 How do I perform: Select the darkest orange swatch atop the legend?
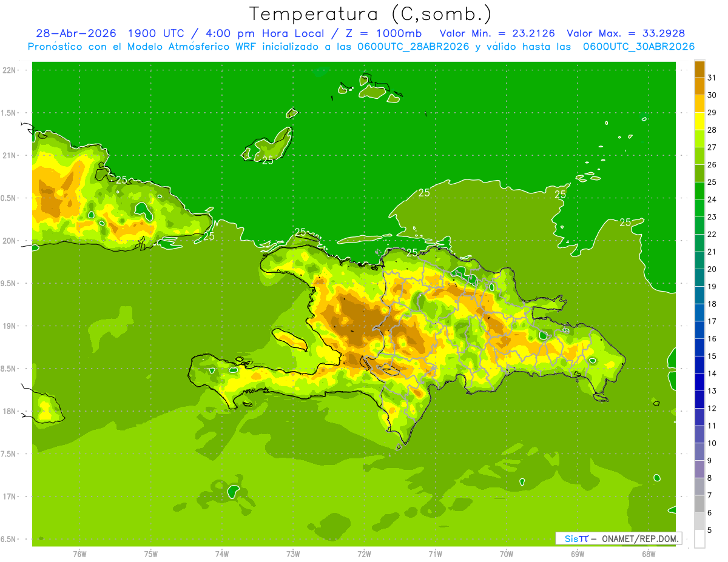(x=699, y=69)
